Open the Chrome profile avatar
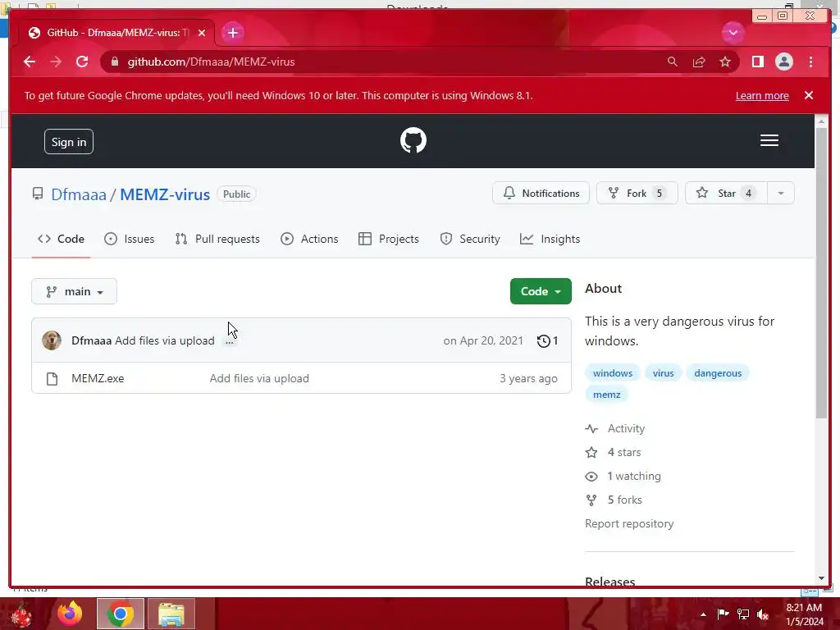This screenshot has height=630, width=840. tap(783, 62)
